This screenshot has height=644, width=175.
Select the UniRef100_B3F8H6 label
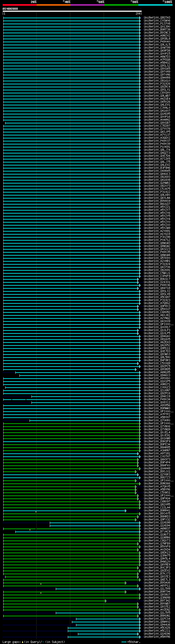pos(157,168)
